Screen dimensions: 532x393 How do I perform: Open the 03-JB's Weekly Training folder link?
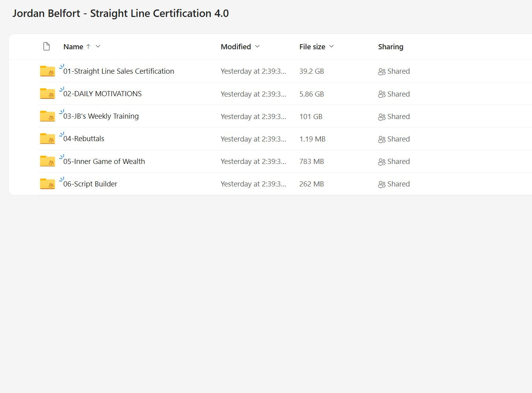tap(101, 116)
